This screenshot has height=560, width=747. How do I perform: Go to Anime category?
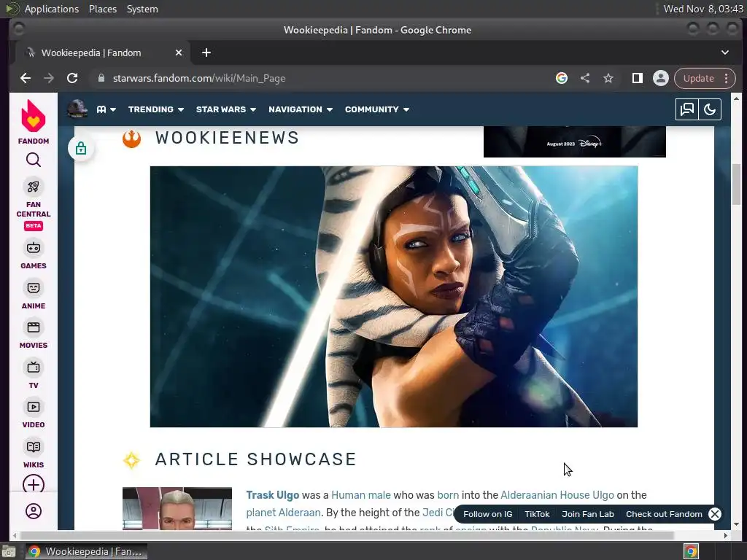pyautogui.click(x=34, y=295)
